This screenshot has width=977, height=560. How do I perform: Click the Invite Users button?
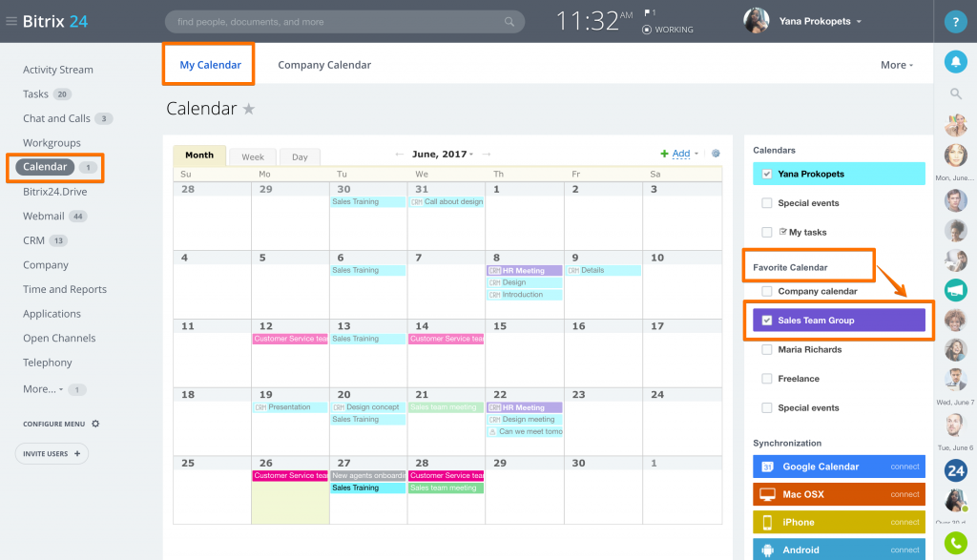click(x=52, y=453)
